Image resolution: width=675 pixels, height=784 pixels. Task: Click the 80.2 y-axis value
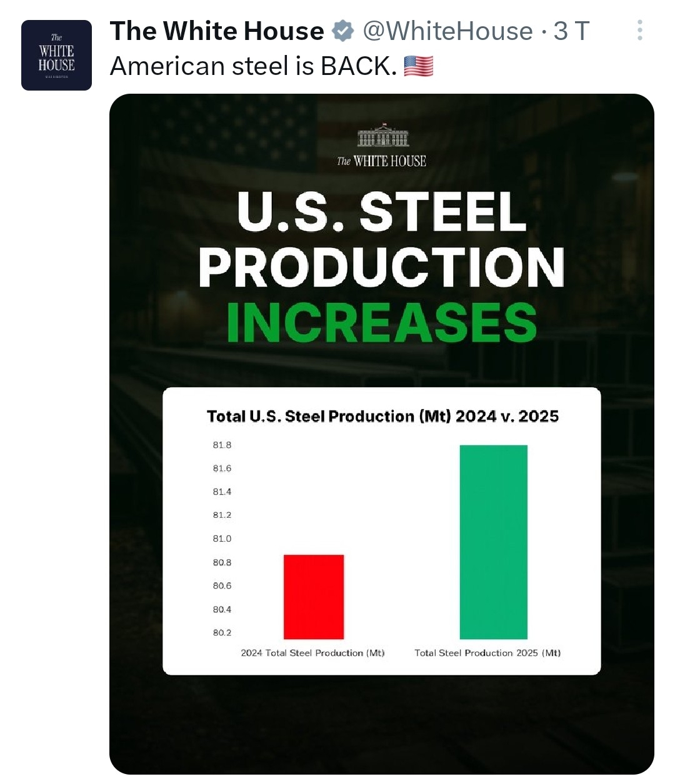pyautogui.click(x=222, y=632)
